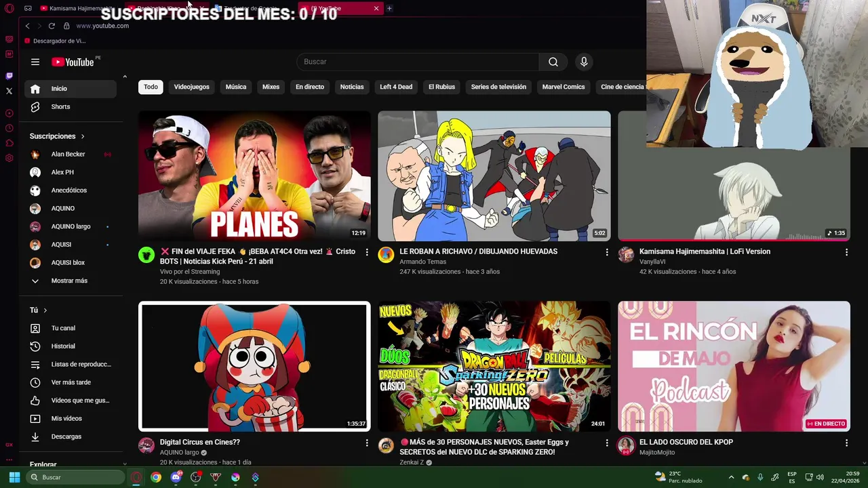Expand the Tú section

click(x=39, y=310)
